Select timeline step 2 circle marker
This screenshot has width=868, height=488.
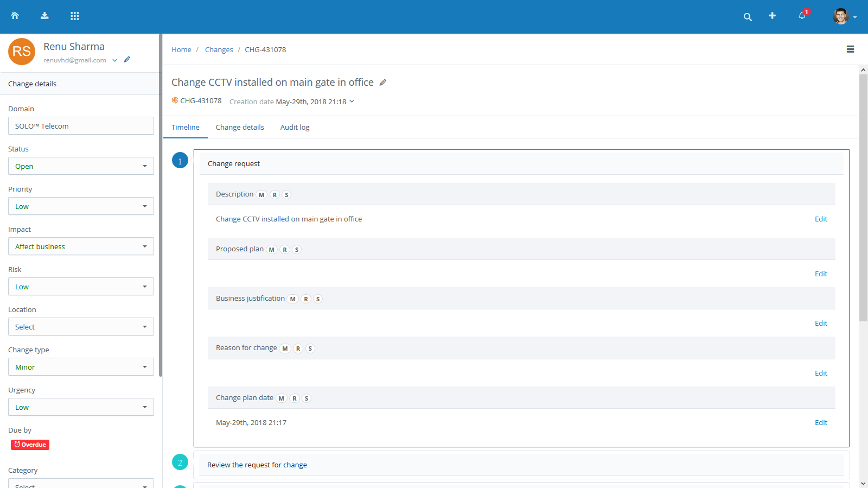(x=180, y=462)
